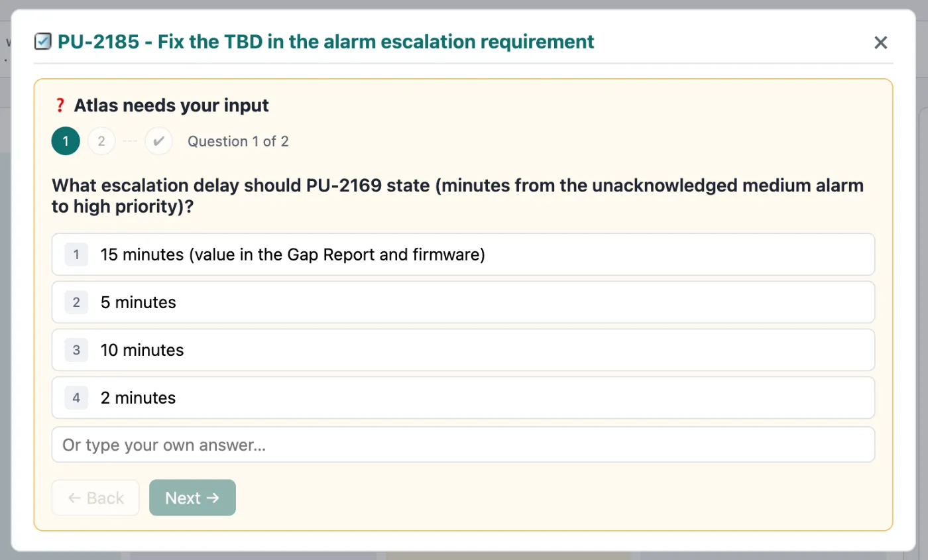Select step 1 circle in progress indicator
Image resolution: width=928 pixels, height=560 pixels.
point(66,141)
